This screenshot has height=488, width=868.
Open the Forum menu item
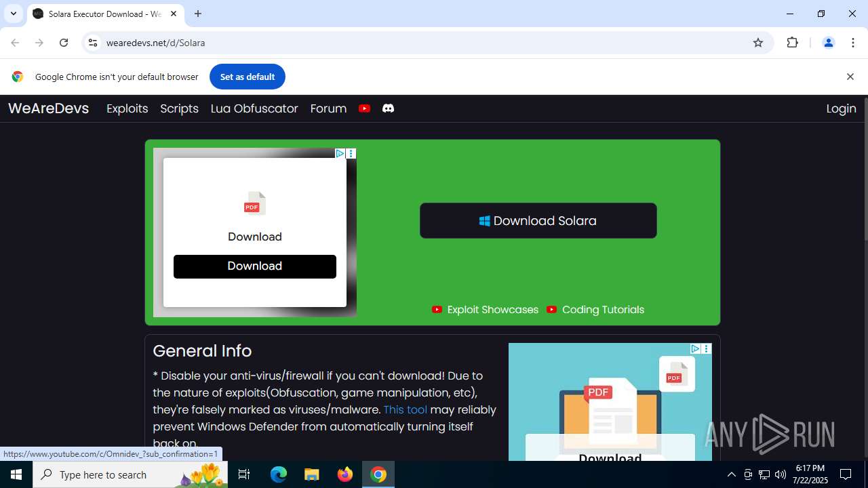328,108
